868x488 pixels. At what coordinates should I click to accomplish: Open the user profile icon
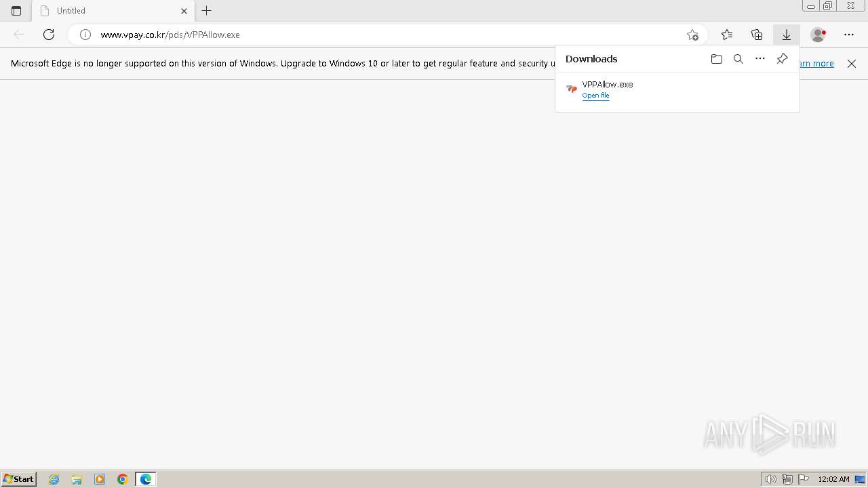coord(818,35)
